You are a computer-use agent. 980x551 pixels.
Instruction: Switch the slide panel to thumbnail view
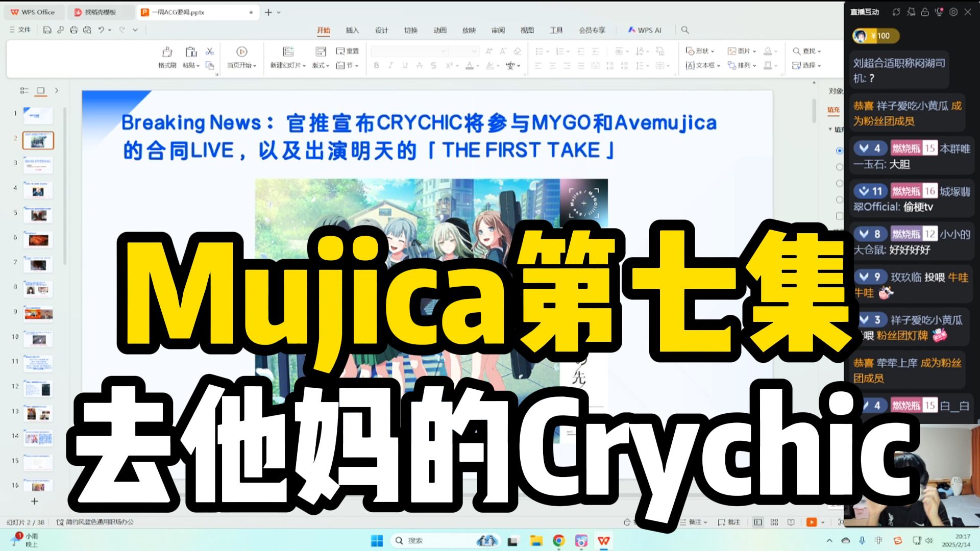[40, 90]
